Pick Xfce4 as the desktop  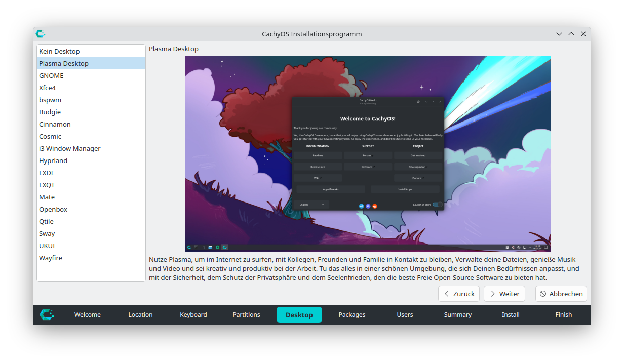coord(91,88)
